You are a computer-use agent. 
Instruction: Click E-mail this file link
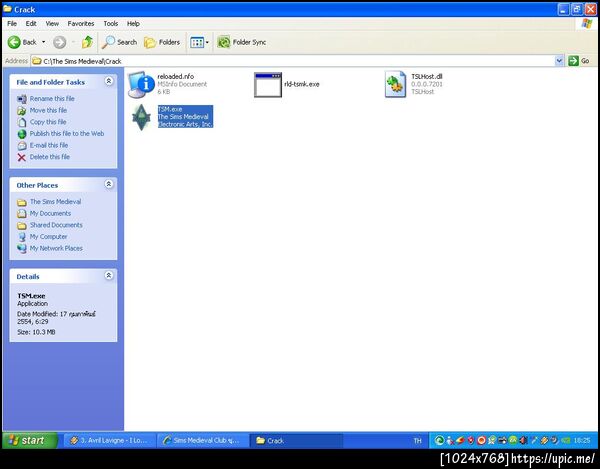[x=49, y=145]
